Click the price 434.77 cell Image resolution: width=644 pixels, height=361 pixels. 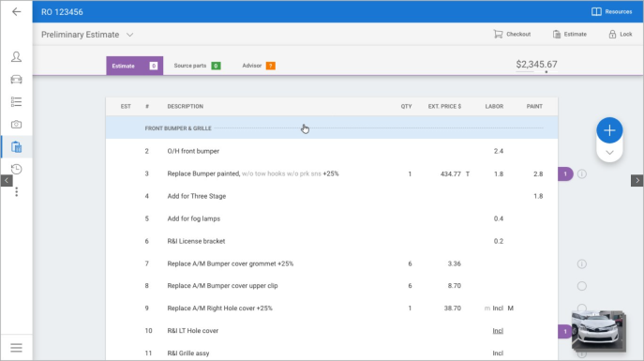pyautogui.click(x=451, y=174)
